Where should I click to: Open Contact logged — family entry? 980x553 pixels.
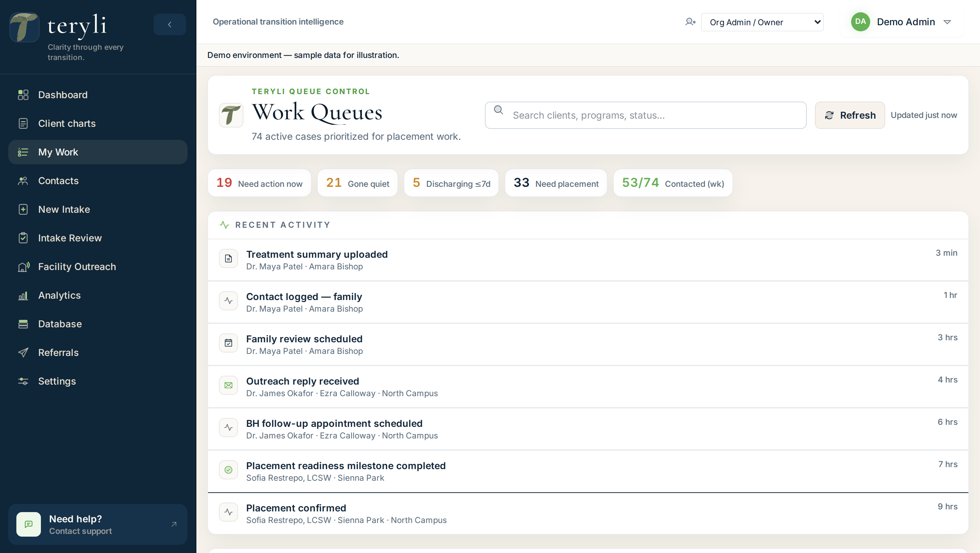(x=588, y=302)
